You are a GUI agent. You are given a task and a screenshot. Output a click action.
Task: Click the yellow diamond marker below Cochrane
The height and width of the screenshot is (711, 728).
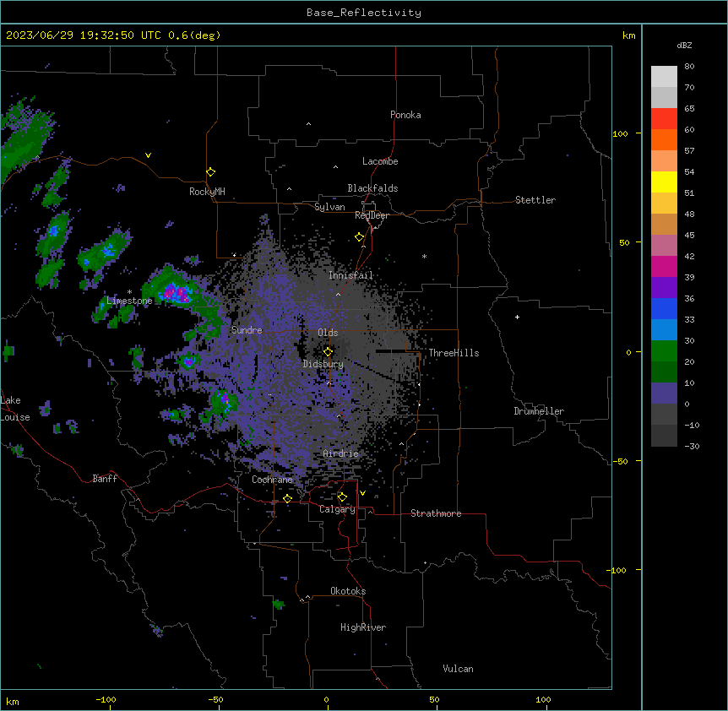[287, 498]
